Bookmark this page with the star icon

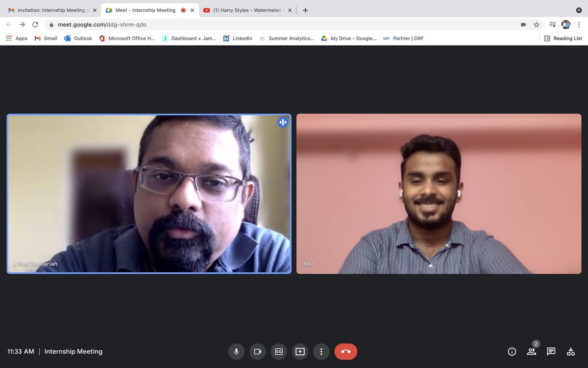(537, 24)
